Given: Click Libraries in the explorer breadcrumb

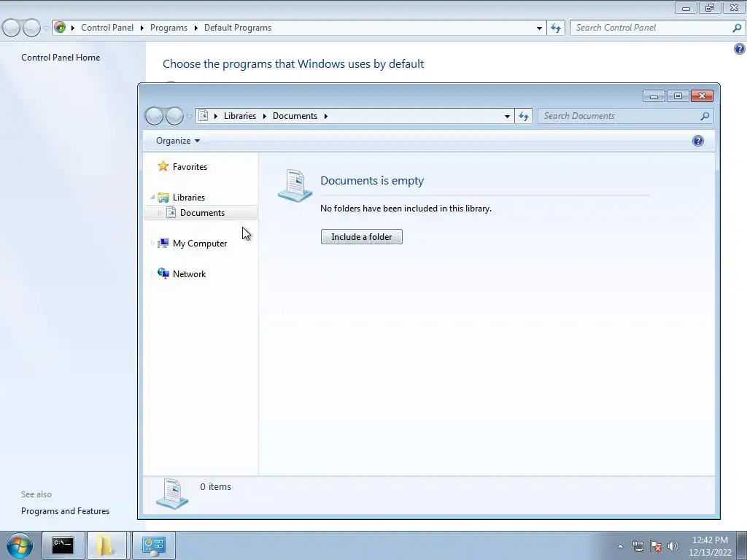Looking at the screenshot, I should [239, 116].
